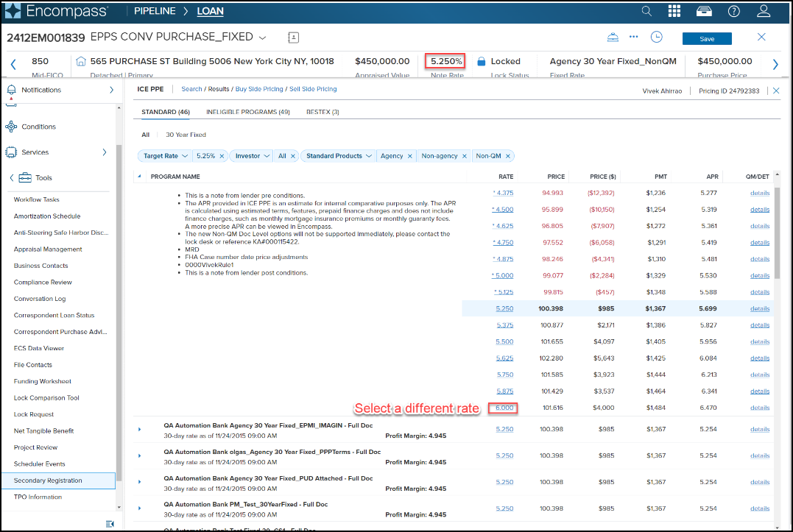Screen dimensions: 793x532
Task: Expand the PUD Attached Full Doc program row
Action: pyautogui.click(x=140, y=482)
